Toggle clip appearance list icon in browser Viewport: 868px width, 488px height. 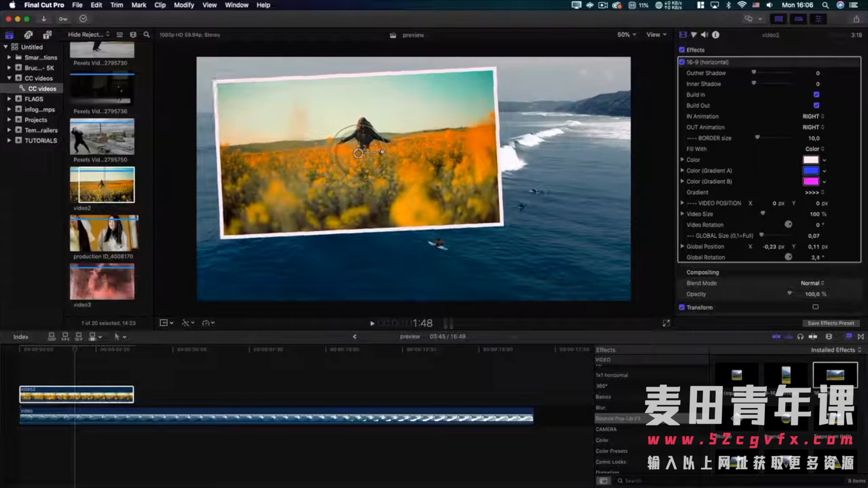coord(120,35)
